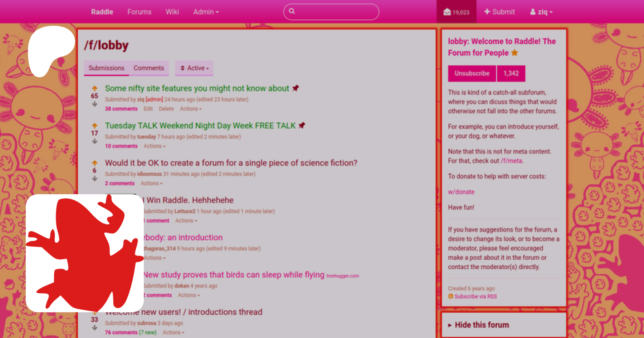Upvote the science fiction forum question post
Viewport: 644px width, 338px height.
click(x=94, y=163)
